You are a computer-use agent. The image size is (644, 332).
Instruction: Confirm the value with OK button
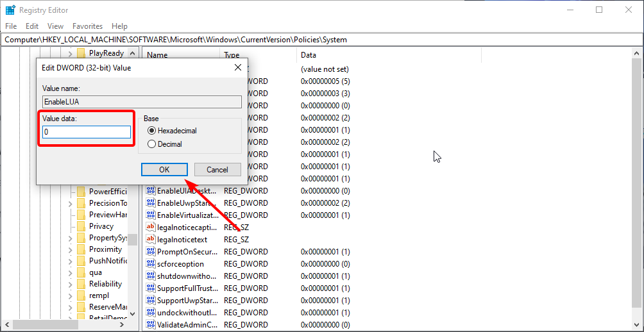click(x=164, y=169)
